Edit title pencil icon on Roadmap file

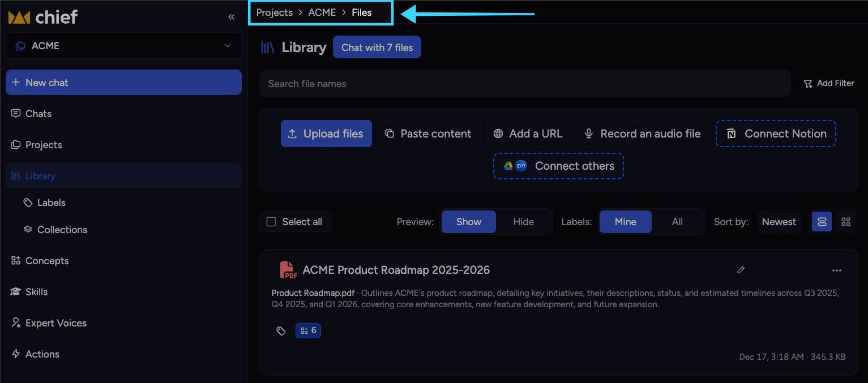[741, 270]
